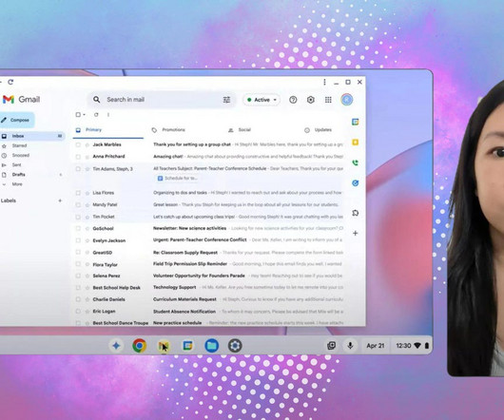Open Google Calendar from the shelf
Screen dimensions: 504x420
187,346
